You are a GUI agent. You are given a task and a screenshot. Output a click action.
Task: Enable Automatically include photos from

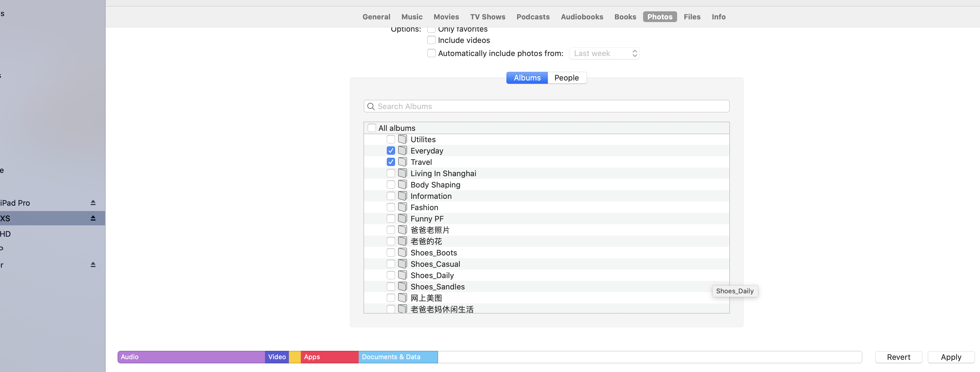click(x=431, y=53)
